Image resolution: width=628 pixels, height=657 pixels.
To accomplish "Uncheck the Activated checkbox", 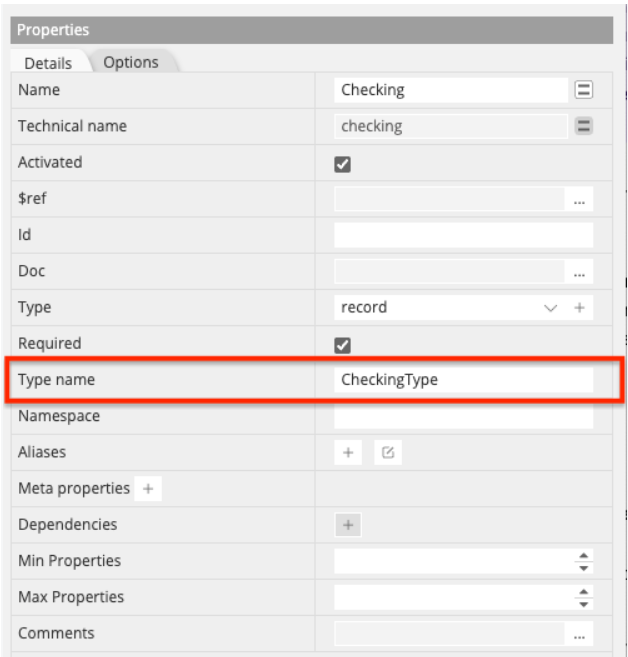I will click(x=342, y=163).
